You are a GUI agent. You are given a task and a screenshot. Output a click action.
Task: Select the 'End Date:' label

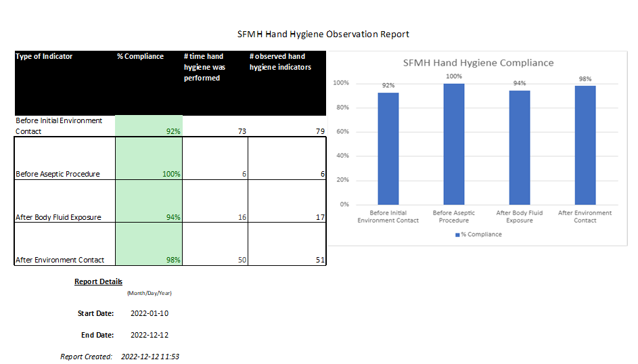(97, 335)
